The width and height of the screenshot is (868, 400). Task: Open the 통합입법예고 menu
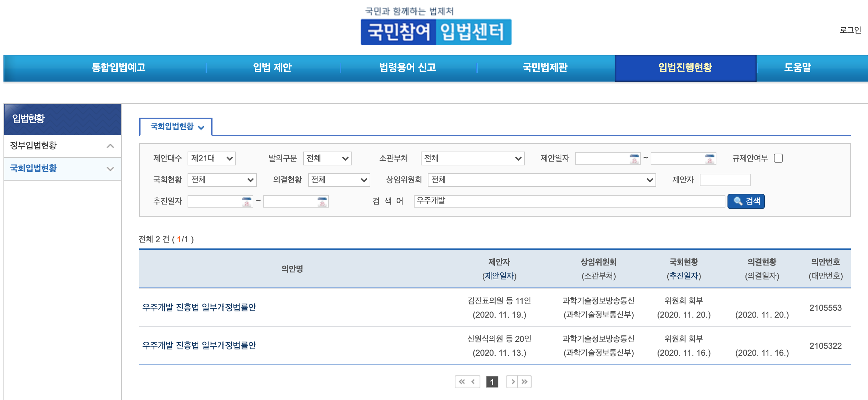pos(118,67)
